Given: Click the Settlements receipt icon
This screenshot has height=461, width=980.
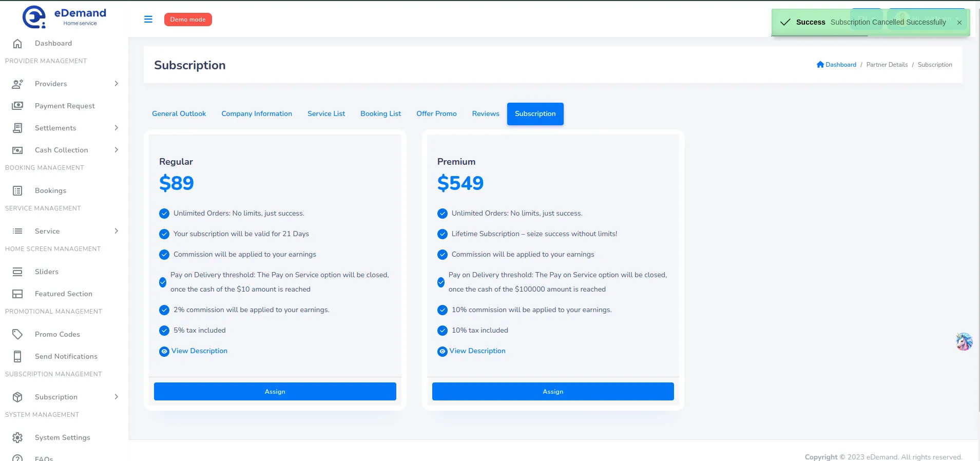Looking at the screenshot, I should pos(17,128).
